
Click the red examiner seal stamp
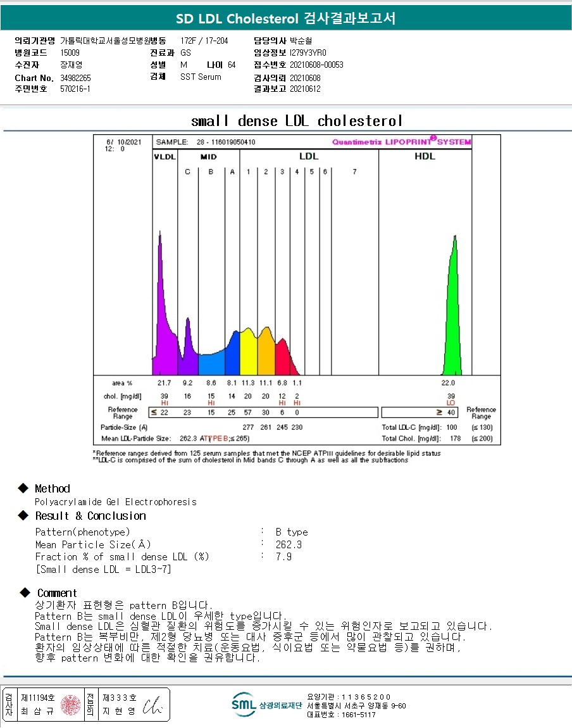(x=70, y=705)
